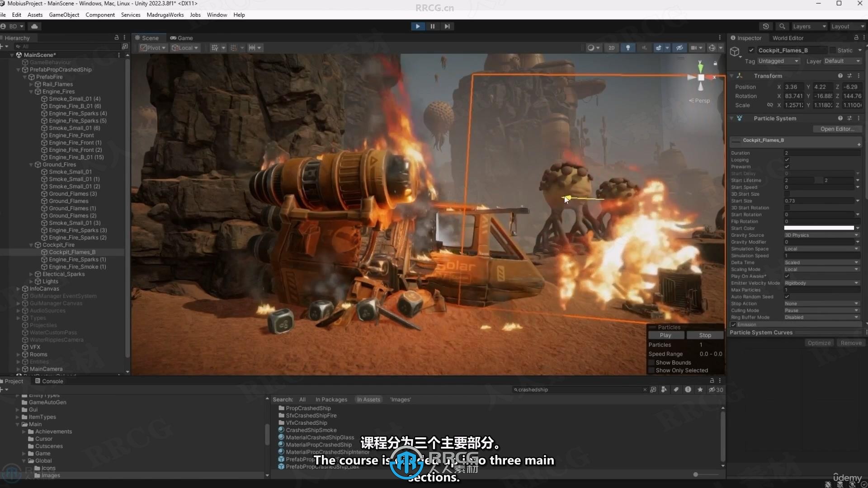Click the particle Play button
The height and width of the screenshot is (488, 868).
(665, 335)
